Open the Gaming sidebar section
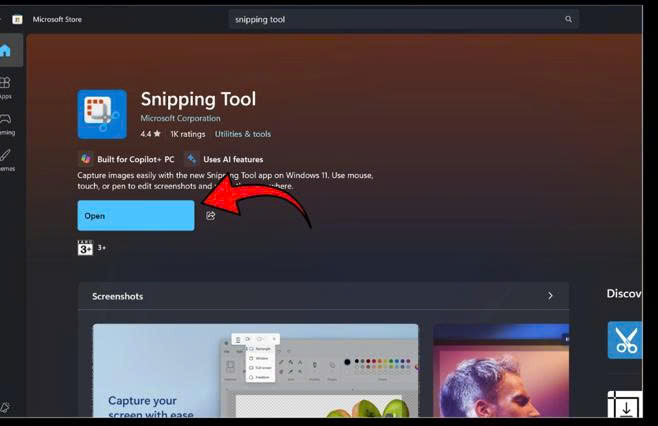The image size is (658, 426). pos(6,124)
